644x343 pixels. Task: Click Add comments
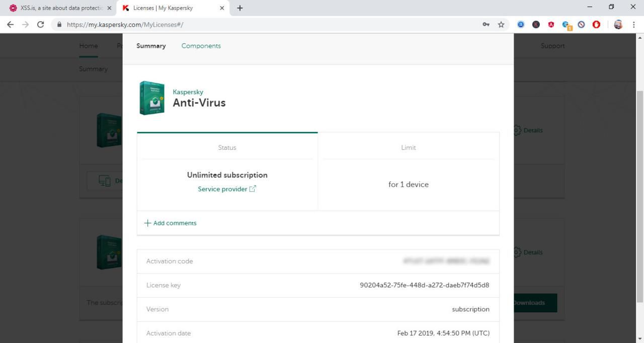click(175, 223)
